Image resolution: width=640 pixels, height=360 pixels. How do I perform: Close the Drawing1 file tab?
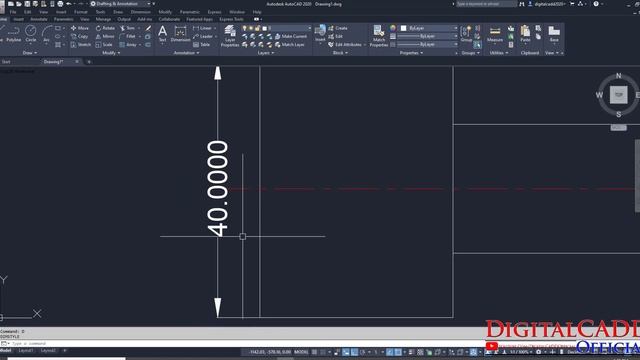pos(77,62)
